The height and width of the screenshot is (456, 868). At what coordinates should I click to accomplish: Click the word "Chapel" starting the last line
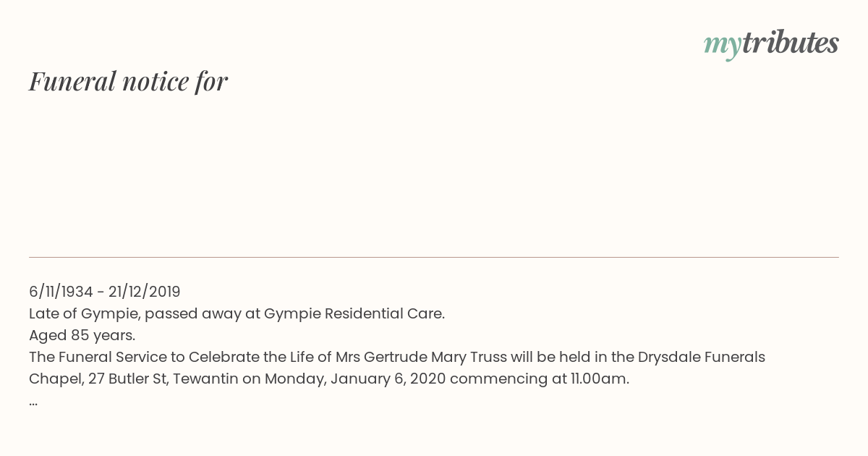(55, 379)
